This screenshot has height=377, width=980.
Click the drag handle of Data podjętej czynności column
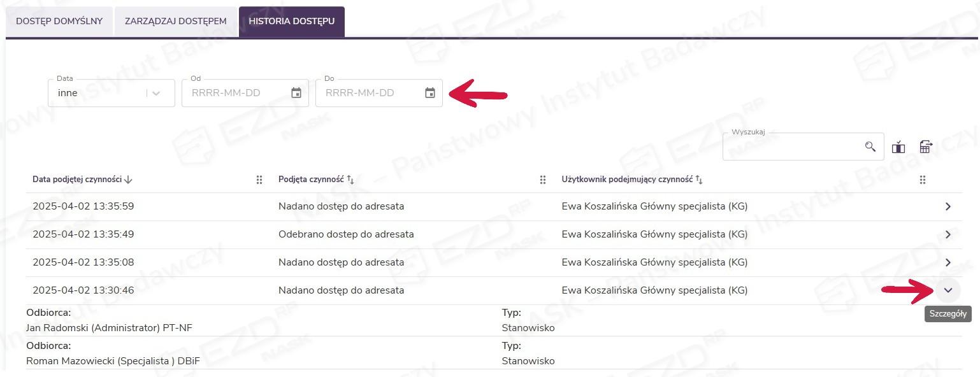click(x=259, y=180)
